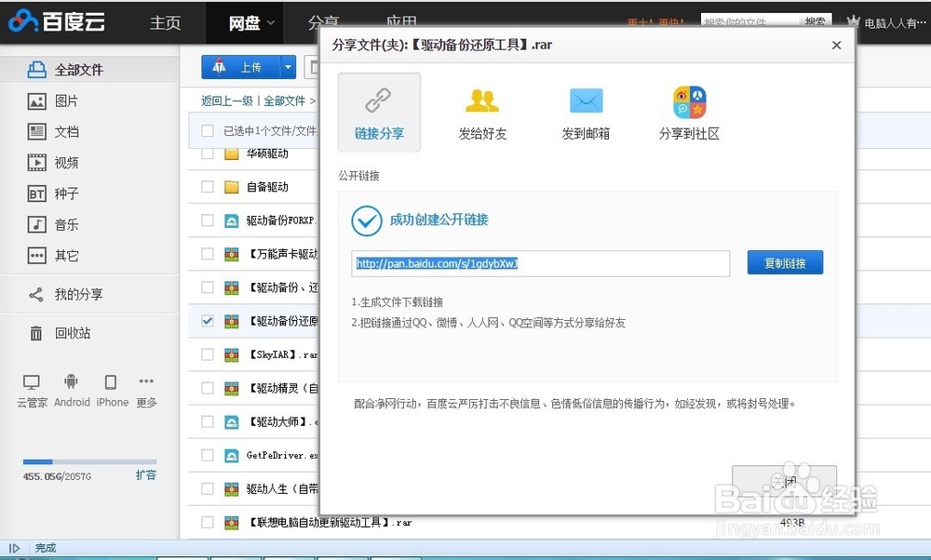Click the 搜索 search button
Screen dimensions: 931x560
coord(815,22)
